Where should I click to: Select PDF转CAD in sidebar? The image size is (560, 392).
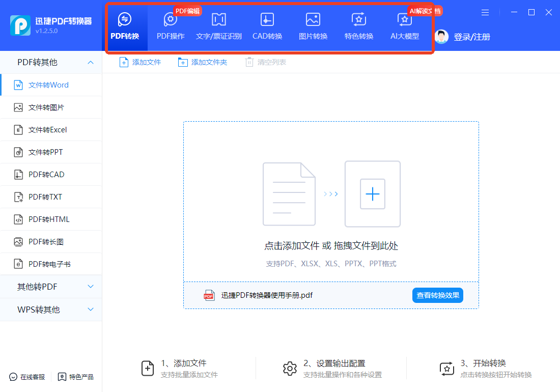[51, 175]
